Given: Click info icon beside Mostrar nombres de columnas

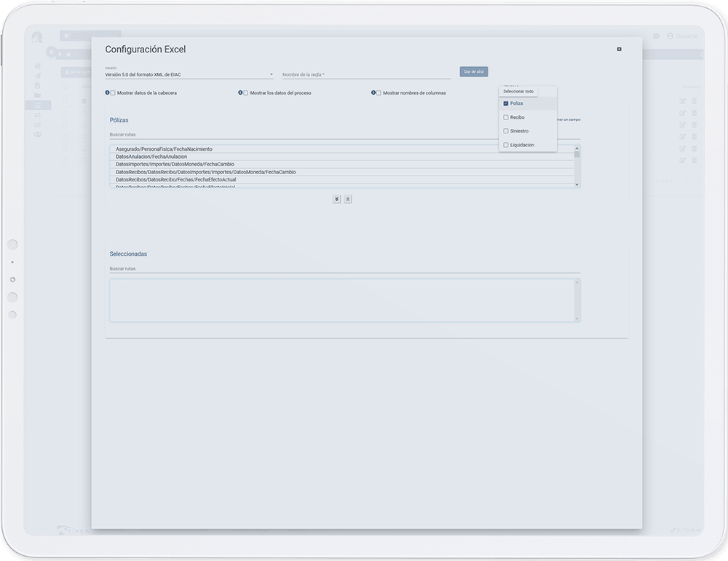Looking at the screenshot, I should pyautogui.click(x=373, y=93).
